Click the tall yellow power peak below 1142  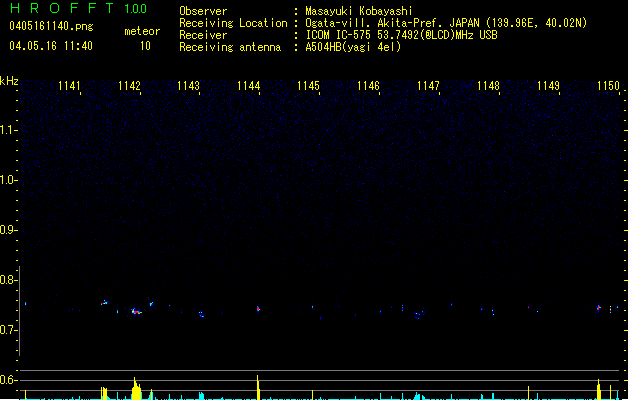click(136, 388)
